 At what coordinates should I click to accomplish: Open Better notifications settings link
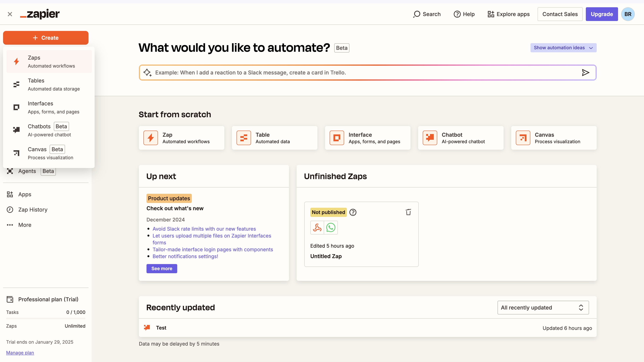coord(185,256)
